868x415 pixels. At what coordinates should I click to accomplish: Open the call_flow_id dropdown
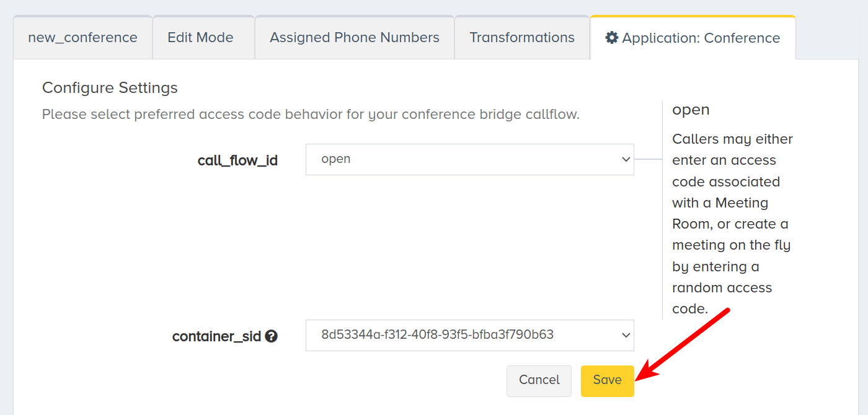click(x=470, y=159)
